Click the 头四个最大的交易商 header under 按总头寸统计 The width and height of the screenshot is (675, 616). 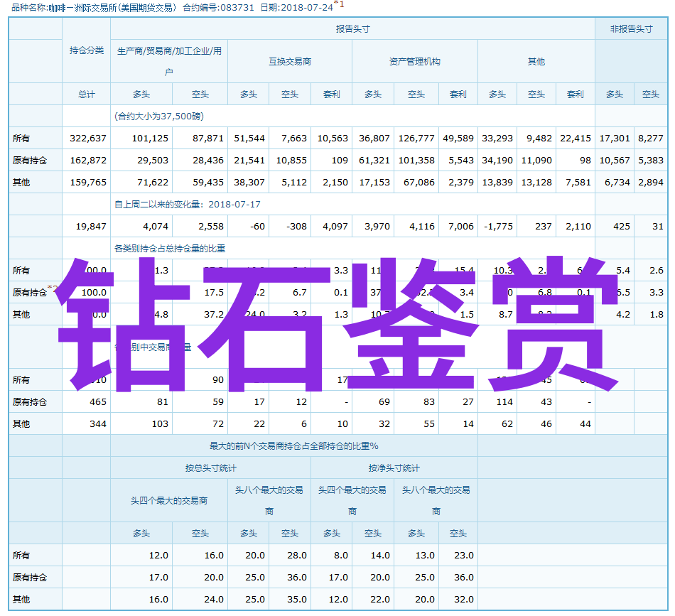169,500
